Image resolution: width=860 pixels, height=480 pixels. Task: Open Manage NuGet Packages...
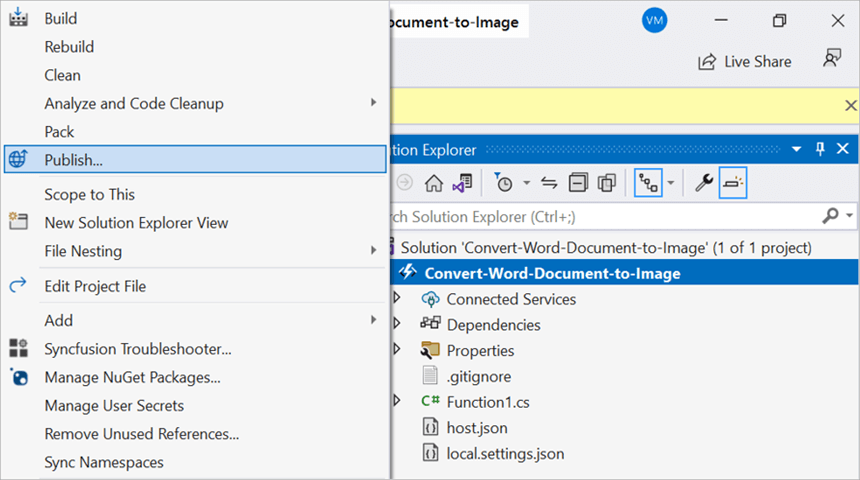132,377
